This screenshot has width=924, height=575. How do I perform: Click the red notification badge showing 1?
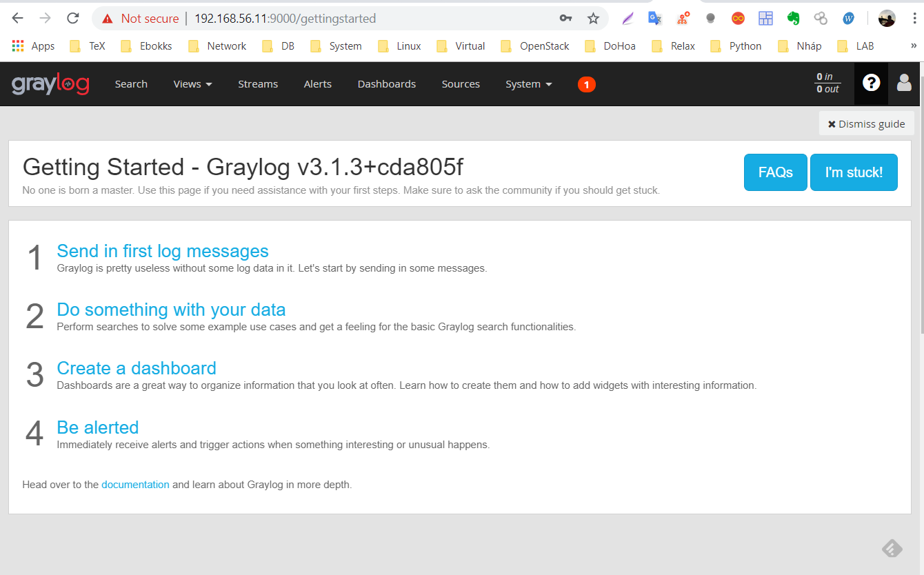[586, 84]
